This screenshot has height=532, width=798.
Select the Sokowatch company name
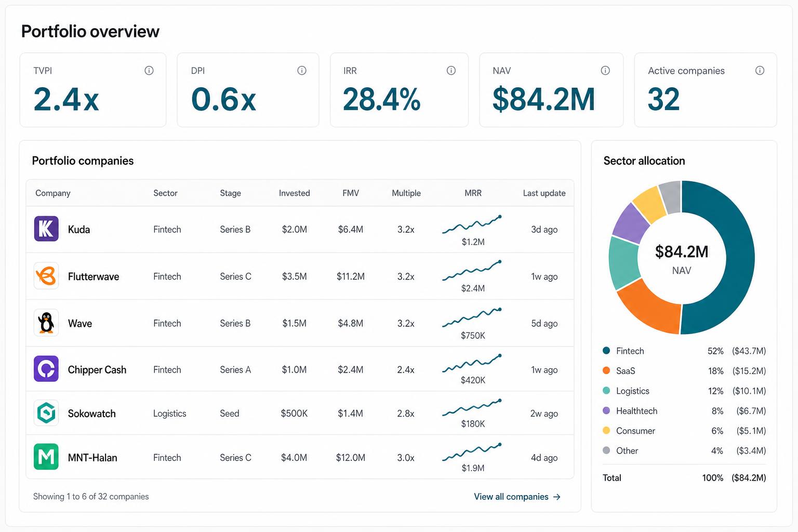(x=92, y=414)
